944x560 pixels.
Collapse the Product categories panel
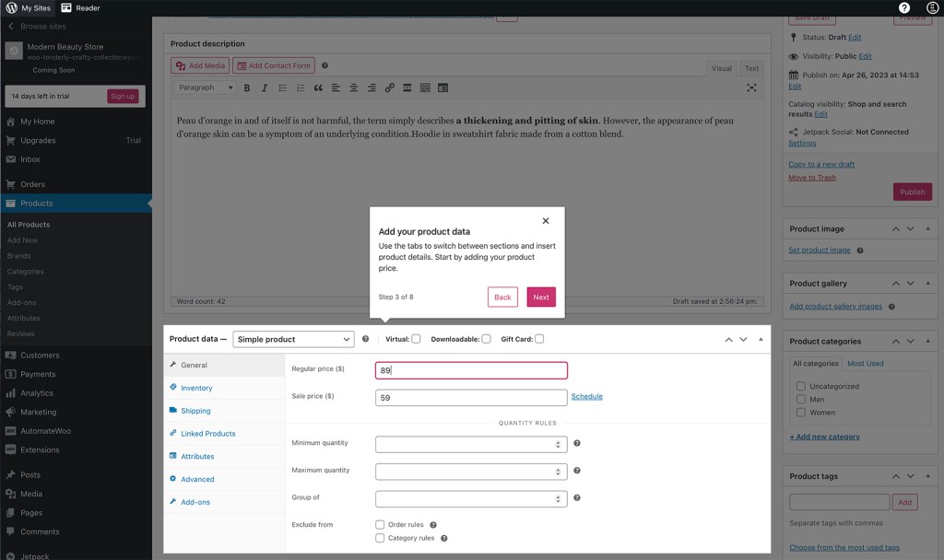click(x=927, y=341)
